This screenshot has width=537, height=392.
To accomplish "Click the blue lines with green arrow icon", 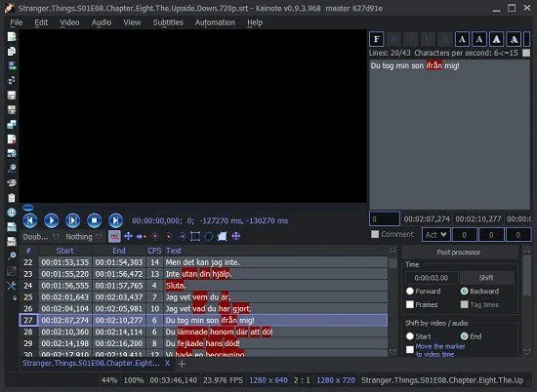I will pyautogui.click(x=12, y=65).
